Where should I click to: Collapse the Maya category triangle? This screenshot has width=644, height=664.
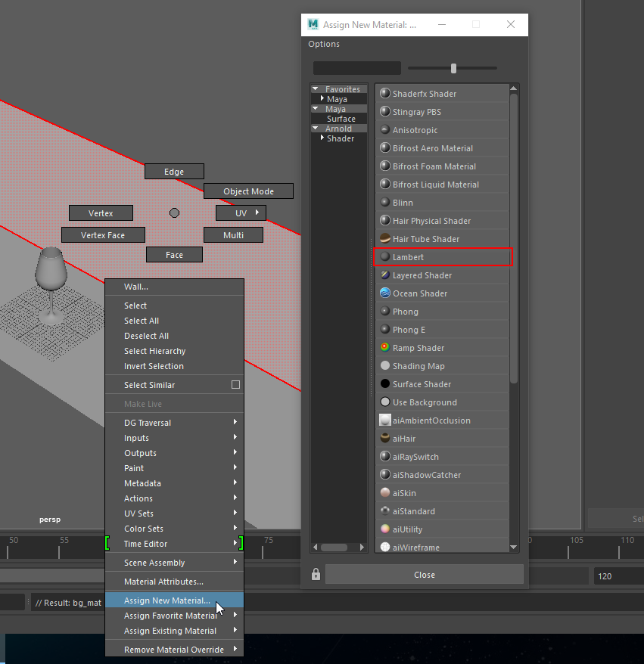316,108
